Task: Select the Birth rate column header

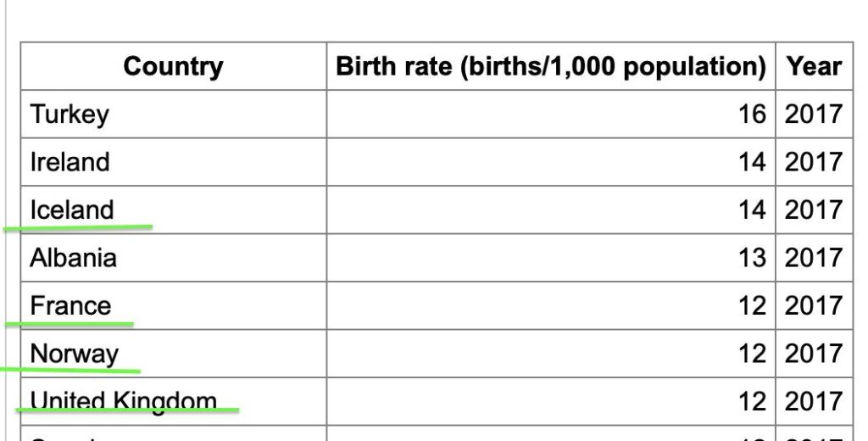Action: click(551, 66)
